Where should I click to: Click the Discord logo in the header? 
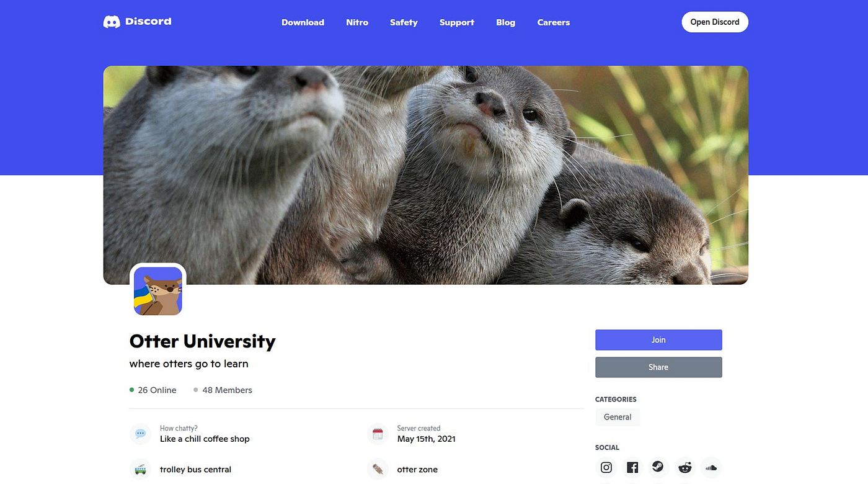pos(137,22)
